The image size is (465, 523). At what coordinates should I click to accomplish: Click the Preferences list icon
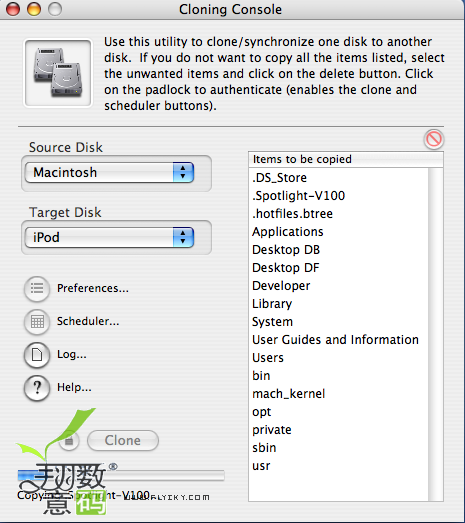[x=37, y=289]
